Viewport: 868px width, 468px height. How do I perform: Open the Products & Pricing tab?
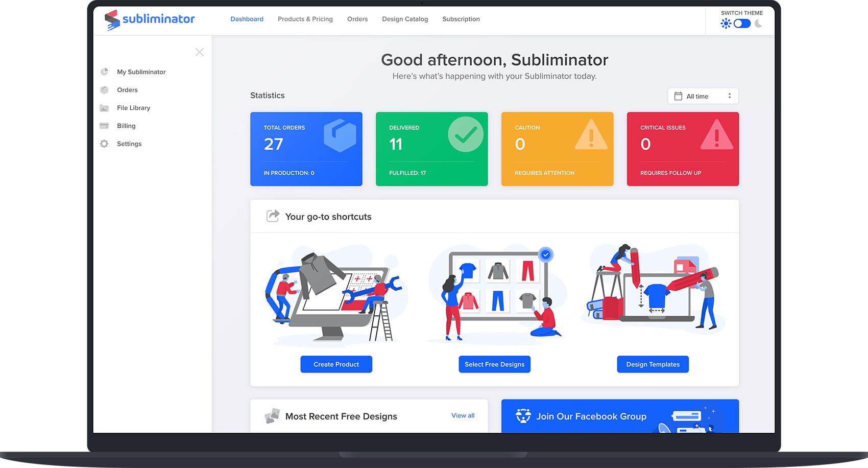305,19
